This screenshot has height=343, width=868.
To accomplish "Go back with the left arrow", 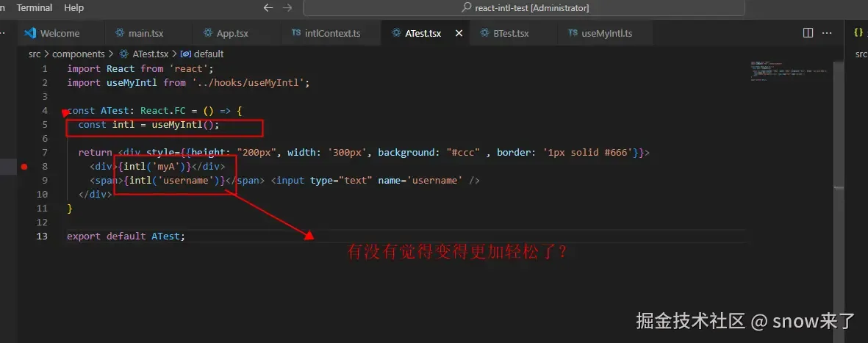I will (268, 8).
